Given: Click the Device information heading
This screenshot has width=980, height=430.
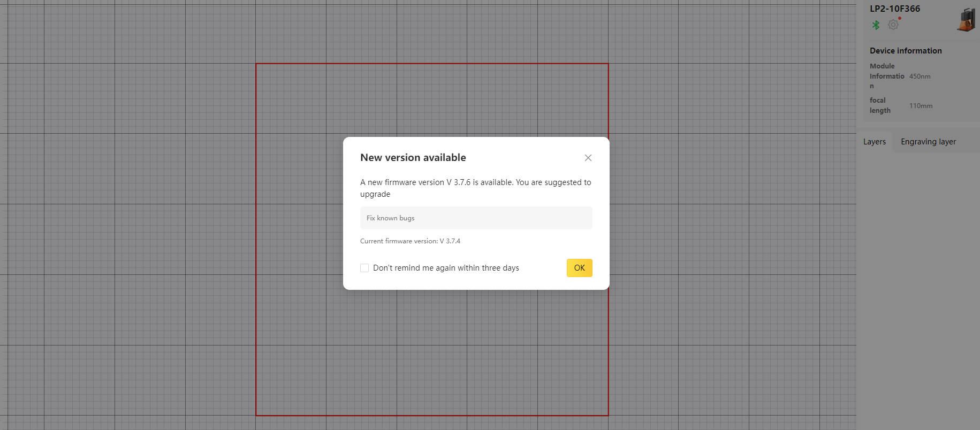Looking at the screenshot, I should click(905, 51).
